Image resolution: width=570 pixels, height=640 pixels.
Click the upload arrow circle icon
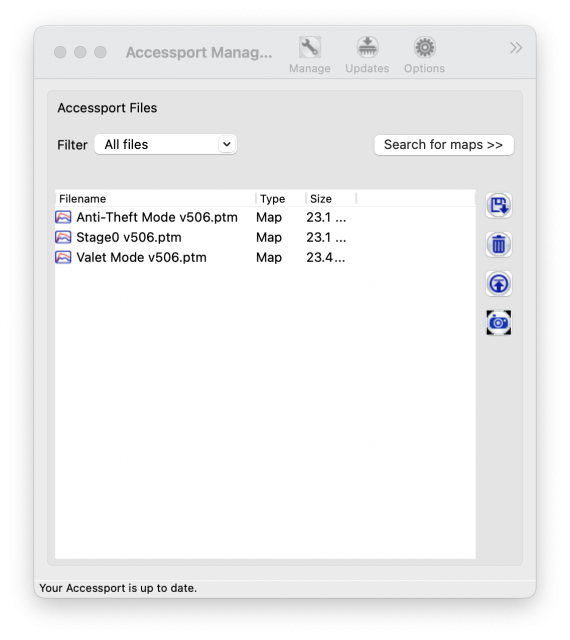pos(499,284)
